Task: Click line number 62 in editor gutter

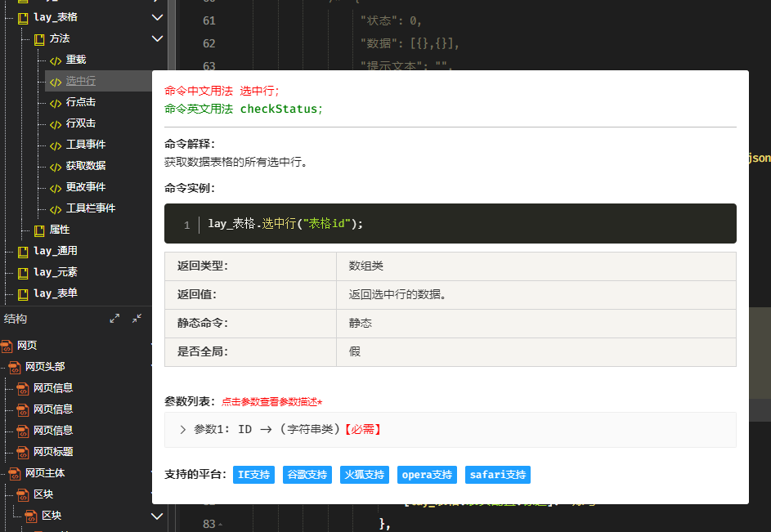Action: tap(209, 44)
